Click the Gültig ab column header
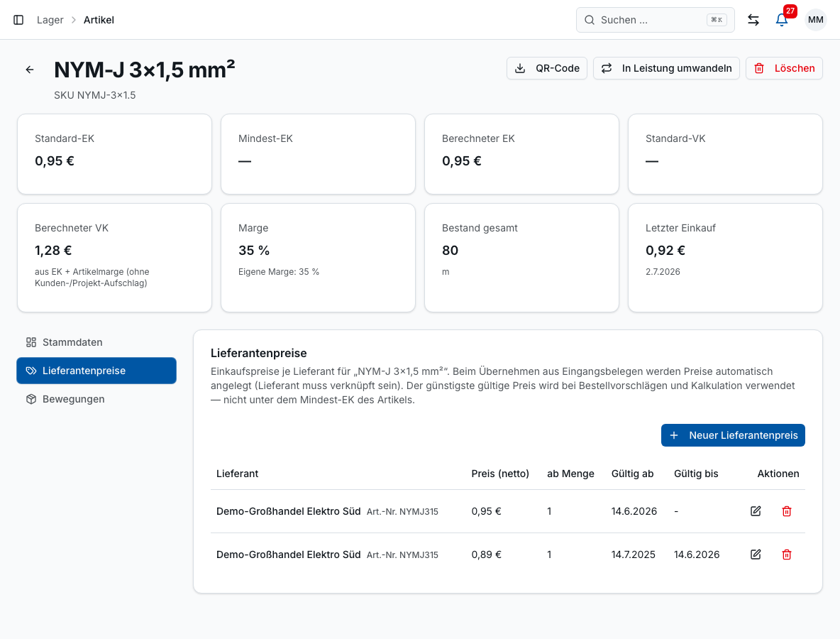 coord(633,474)
